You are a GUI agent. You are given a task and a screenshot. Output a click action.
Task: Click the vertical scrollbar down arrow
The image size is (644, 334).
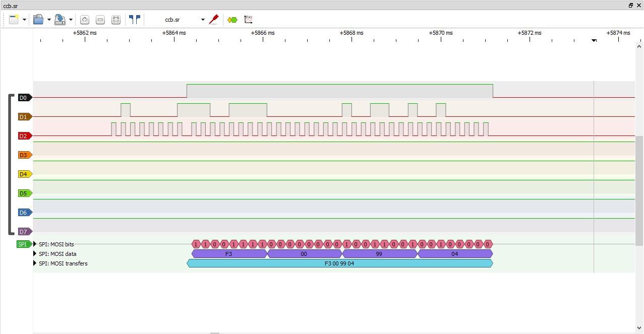639,328
